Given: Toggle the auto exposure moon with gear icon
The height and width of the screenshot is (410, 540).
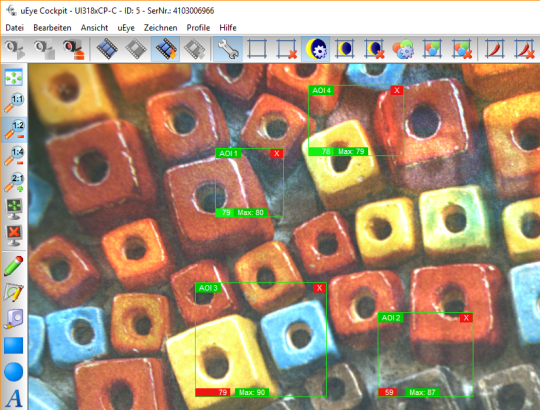Looking at the screenshot, I should point(316,49).
